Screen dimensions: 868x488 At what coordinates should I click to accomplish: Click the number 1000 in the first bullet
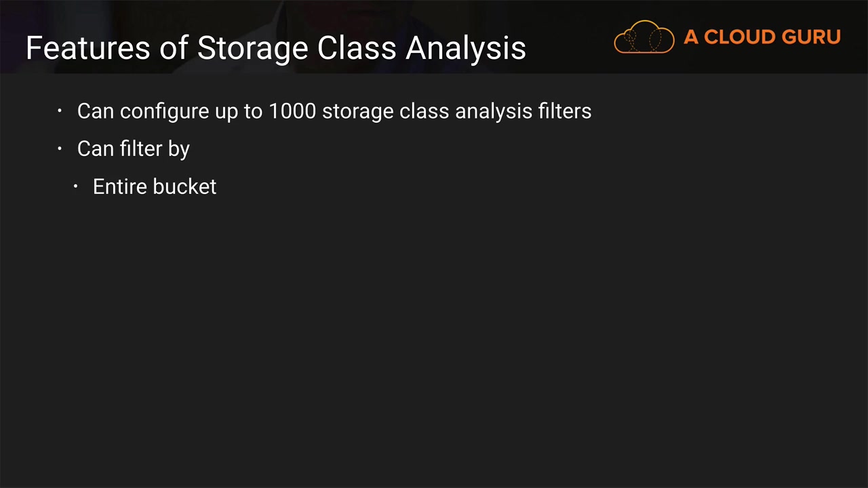(292, 111)
